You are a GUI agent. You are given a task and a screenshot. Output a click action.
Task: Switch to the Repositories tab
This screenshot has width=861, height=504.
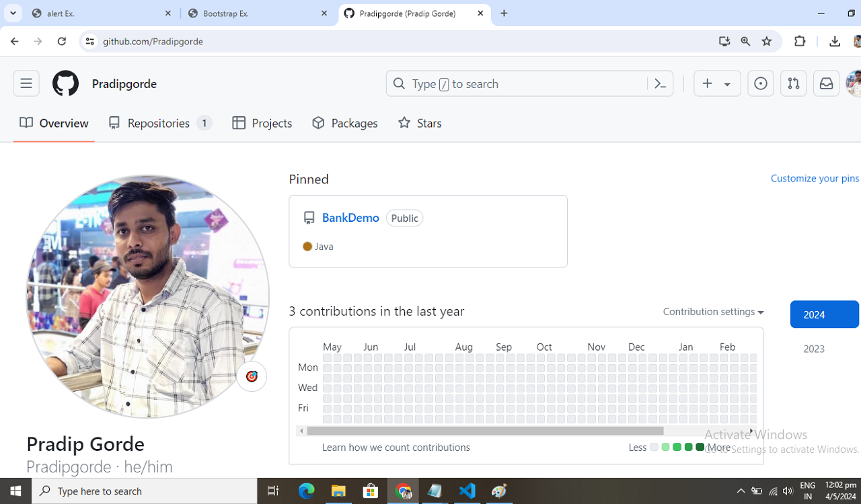[x=160, y=123]
